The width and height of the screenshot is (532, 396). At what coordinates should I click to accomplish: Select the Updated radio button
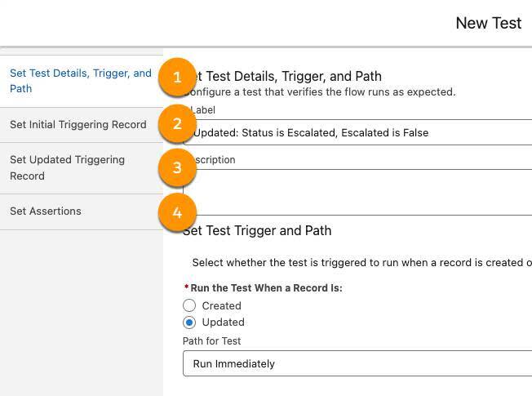point(189,323)
